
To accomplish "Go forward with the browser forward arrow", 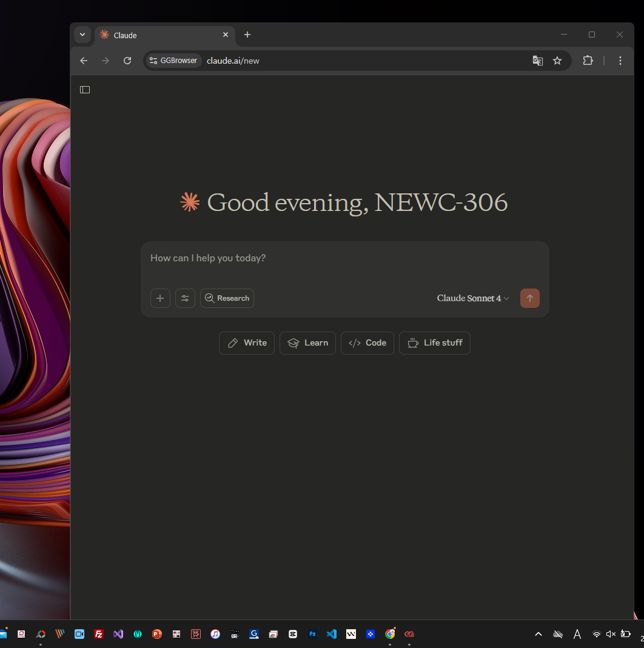I will point(106,61).
